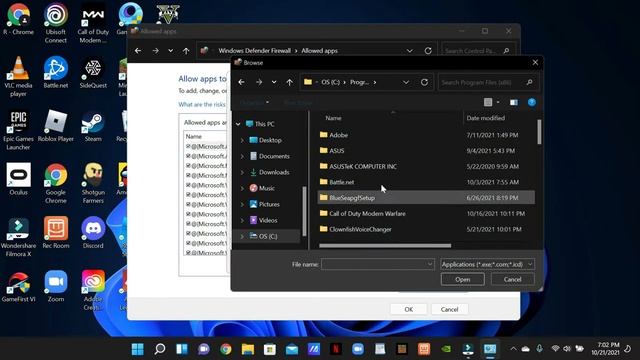Open taskbar Search magnifier icon
The height and width of the screenshot is (360, 640).
[160, 349]
